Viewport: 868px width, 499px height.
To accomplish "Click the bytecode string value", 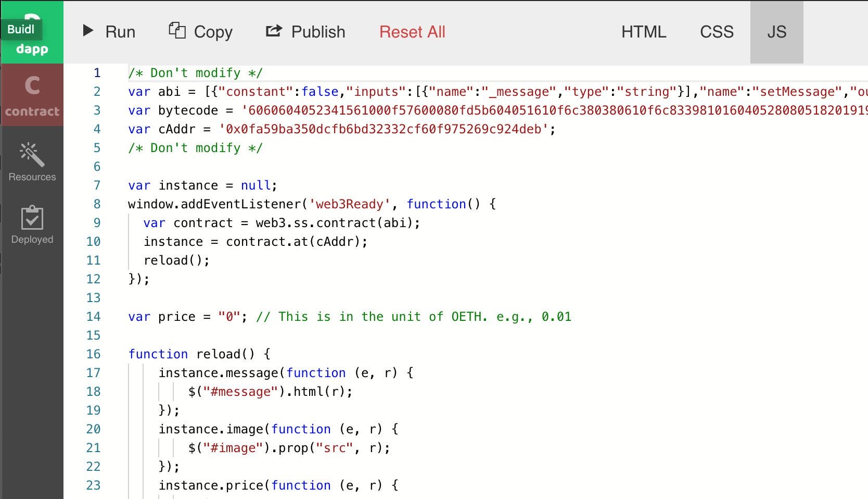I will click(x=554, y=110).
